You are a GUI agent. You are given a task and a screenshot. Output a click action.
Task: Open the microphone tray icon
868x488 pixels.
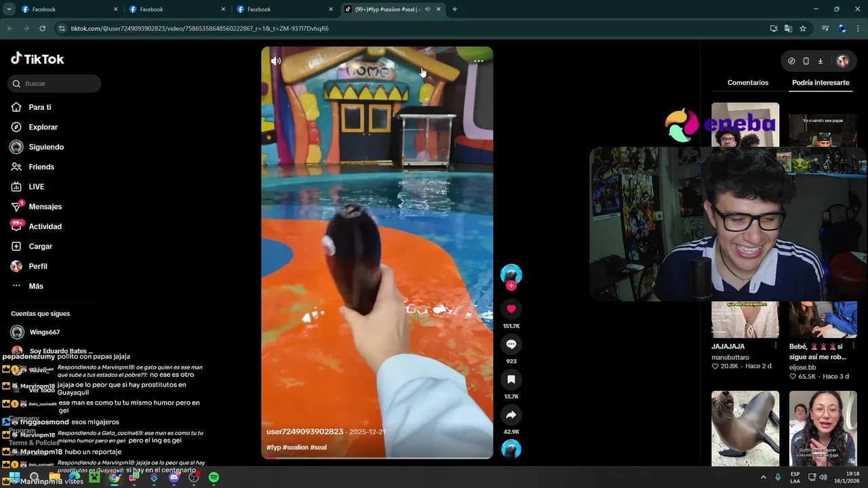[x=778, y=477]
